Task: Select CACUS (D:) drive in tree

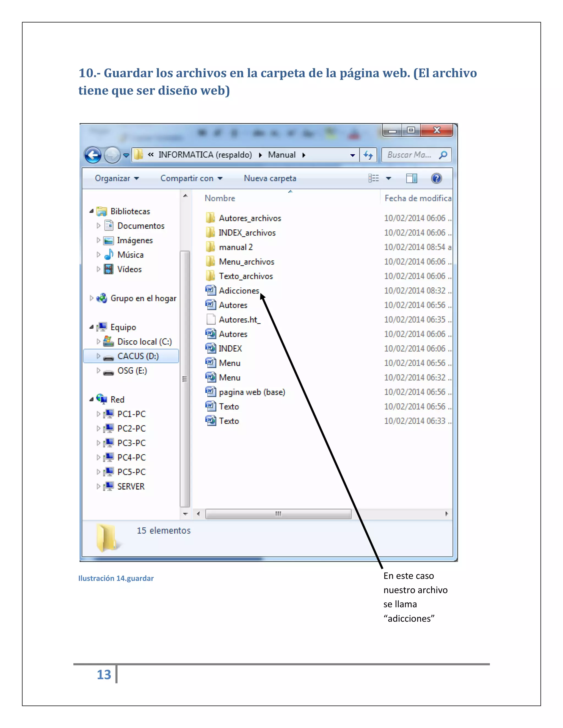Action: tap(138, 356)
